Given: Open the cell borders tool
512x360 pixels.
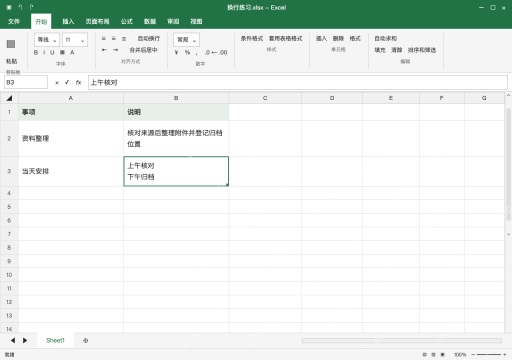Looking at the screenshot, I should click(x=62, y=52).
